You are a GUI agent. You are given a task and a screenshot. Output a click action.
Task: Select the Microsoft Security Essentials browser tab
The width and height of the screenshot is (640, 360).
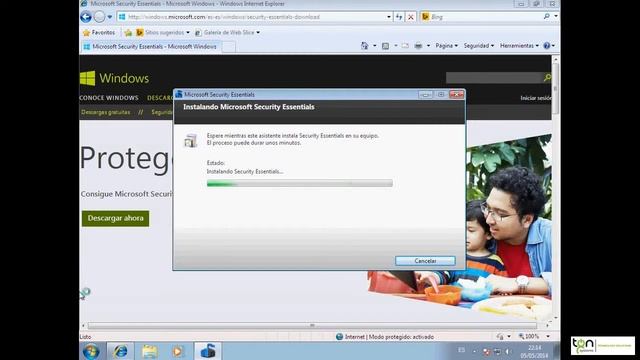tap(151, 47)
